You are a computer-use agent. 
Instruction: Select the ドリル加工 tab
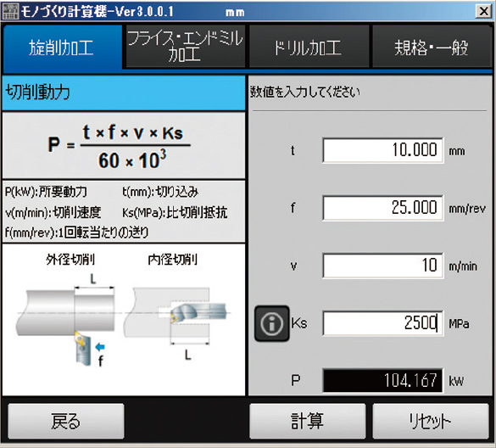pos(309,47)
